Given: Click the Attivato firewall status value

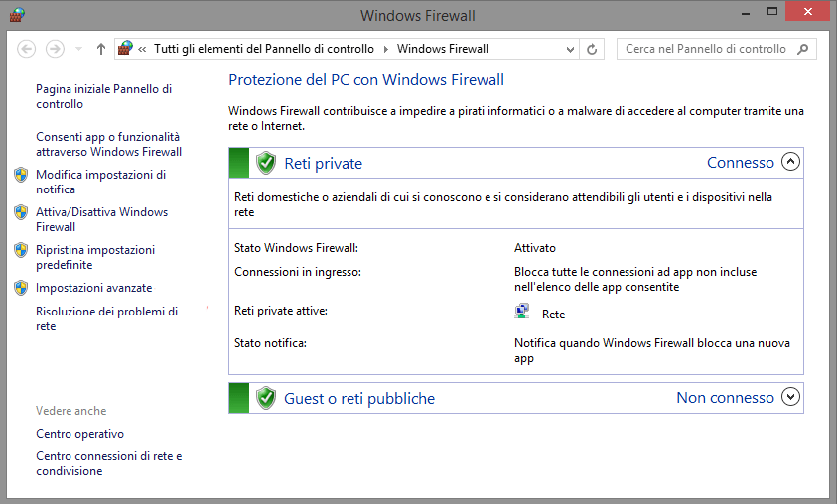Looking at the screenshot, I should tap(535, 248).
